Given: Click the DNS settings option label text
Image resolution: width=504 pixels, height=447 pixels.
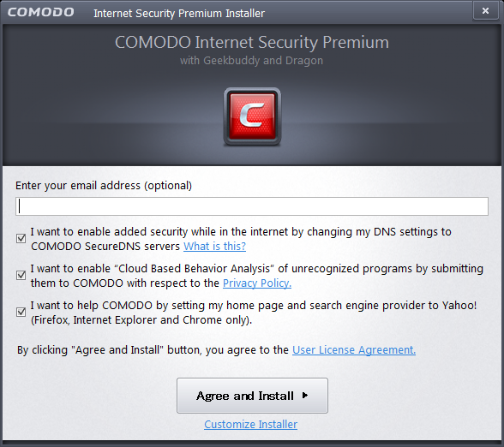Looking at the screenshot, I should tap(241, 239).
